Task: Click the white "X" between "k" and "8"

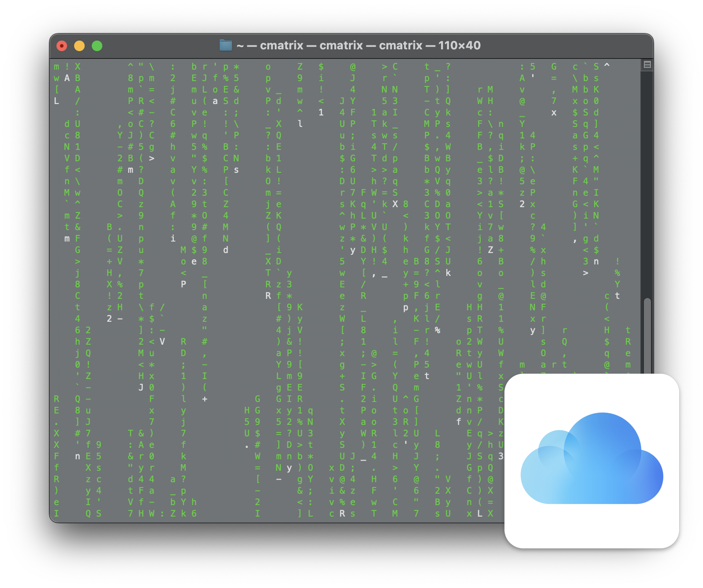Action: [395, 204]
